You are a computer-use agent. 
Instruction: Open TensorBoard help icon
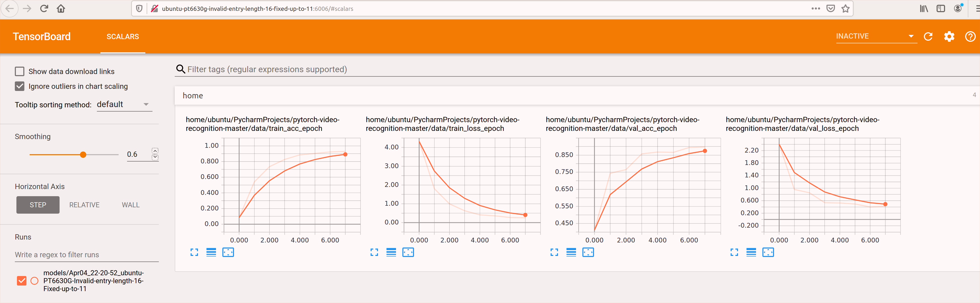pyautogui.click(x=970, y=36)
